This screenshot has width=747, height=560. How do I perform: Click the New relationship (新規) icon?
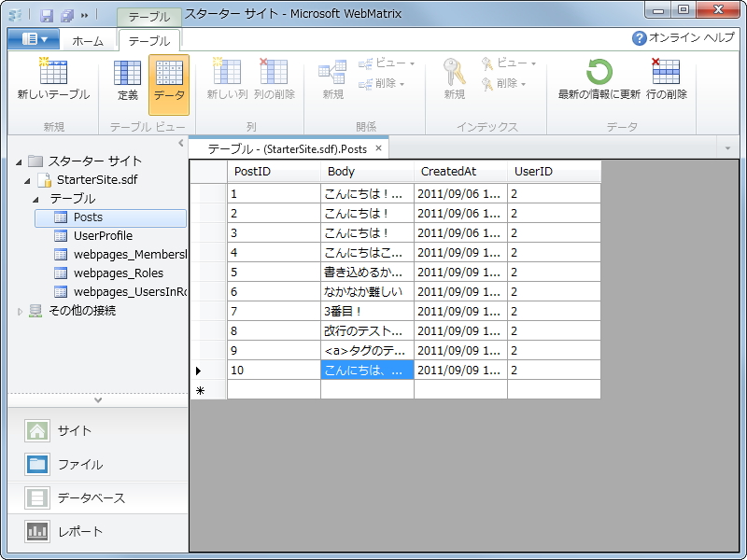pos(332,73)
